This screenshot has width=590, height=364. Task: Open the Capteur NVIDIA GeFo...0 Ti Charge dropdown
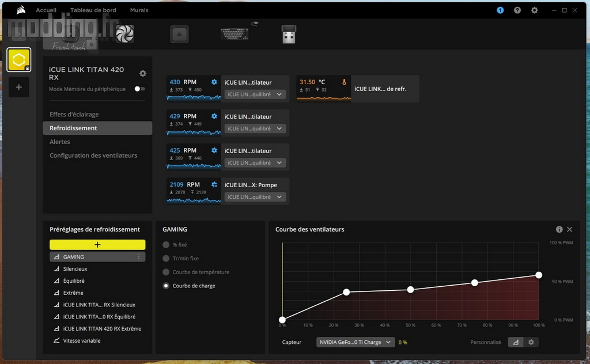point(355,342)
